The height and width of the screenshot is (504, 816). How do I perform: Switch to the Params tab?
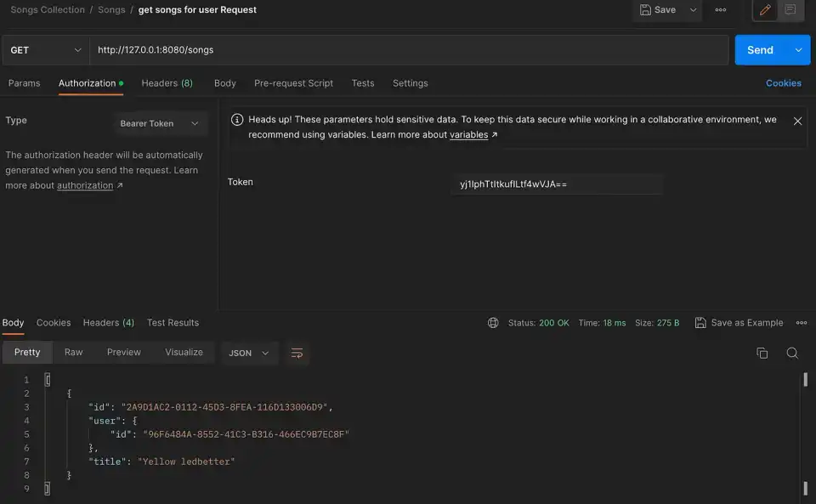coord(25,83)
